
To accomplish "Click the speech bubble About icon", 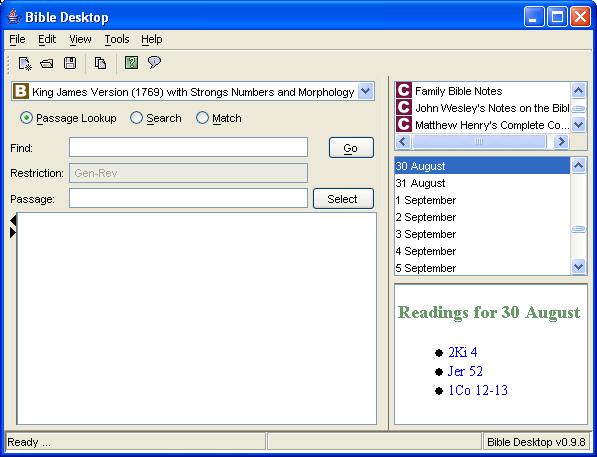I will pos(154,62).
